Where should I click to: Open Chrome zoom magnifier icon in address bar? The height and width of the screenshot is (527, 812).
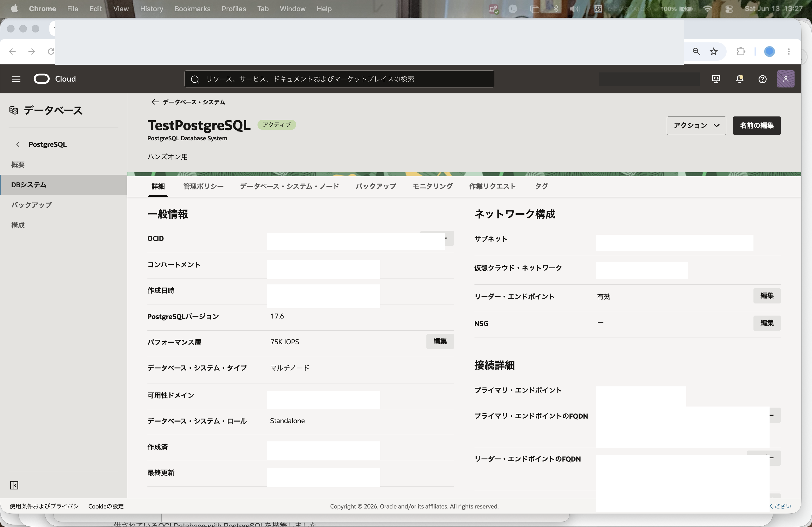(x=696, y=52)
